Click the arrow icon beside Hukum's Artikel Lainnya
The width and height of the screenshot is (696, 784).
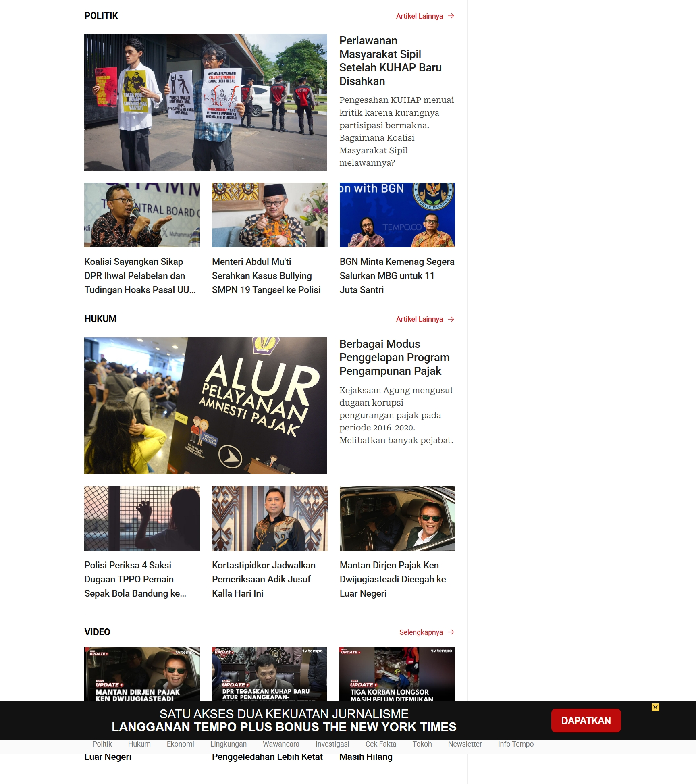451,319
